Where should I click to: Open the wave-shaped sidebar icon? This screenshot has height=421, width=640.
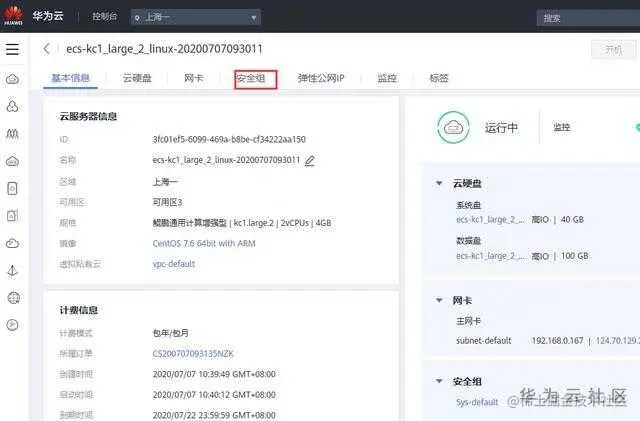coord(12,134)
